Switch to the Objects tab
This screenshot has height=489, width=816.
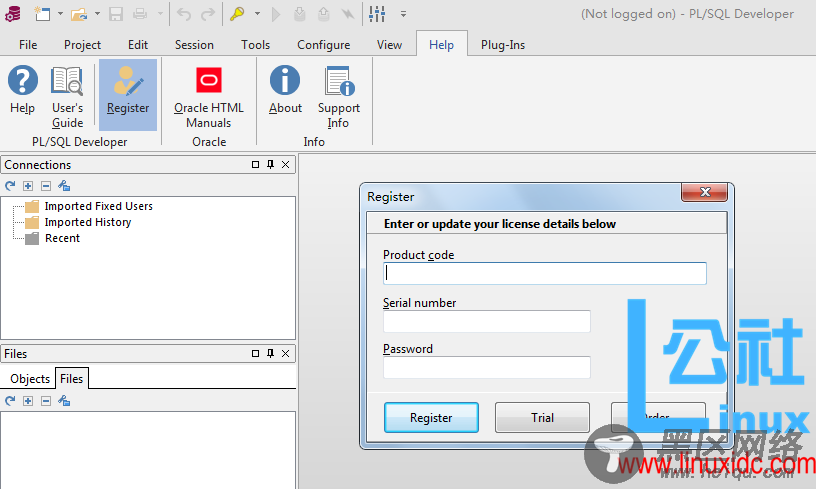[30, 379]
